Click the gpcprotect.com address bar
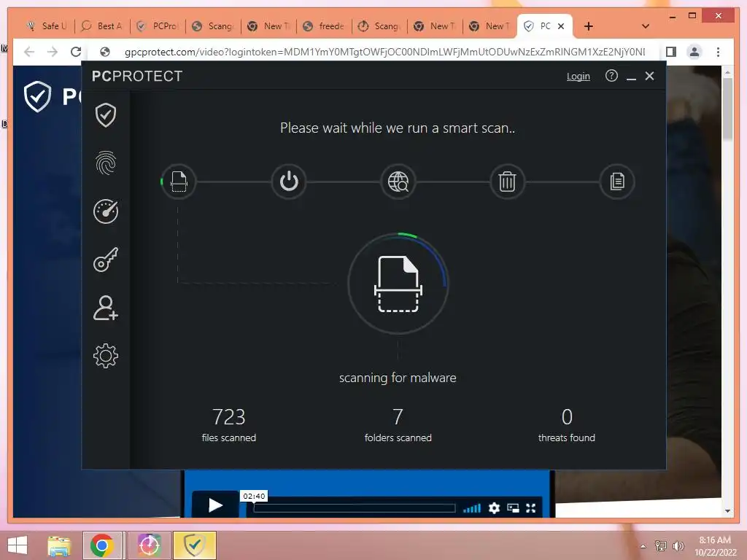The image size is (747, 560). tap(384, 52)
